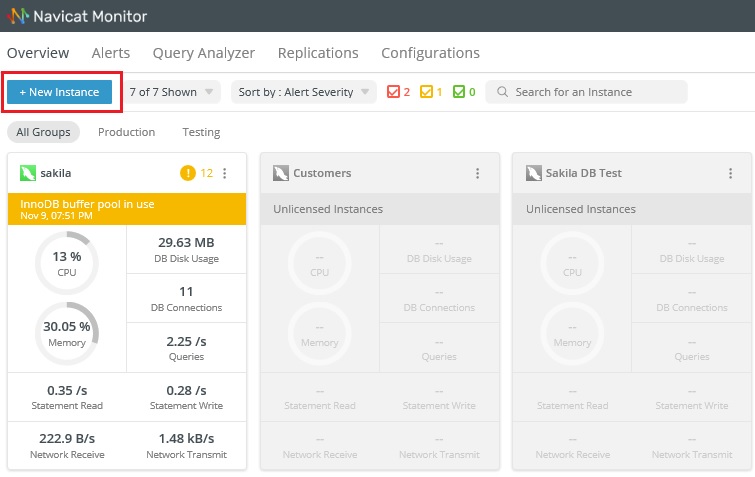
Task: Toggle the warning alerts filter checkbox
Action: tap(426, 91)
